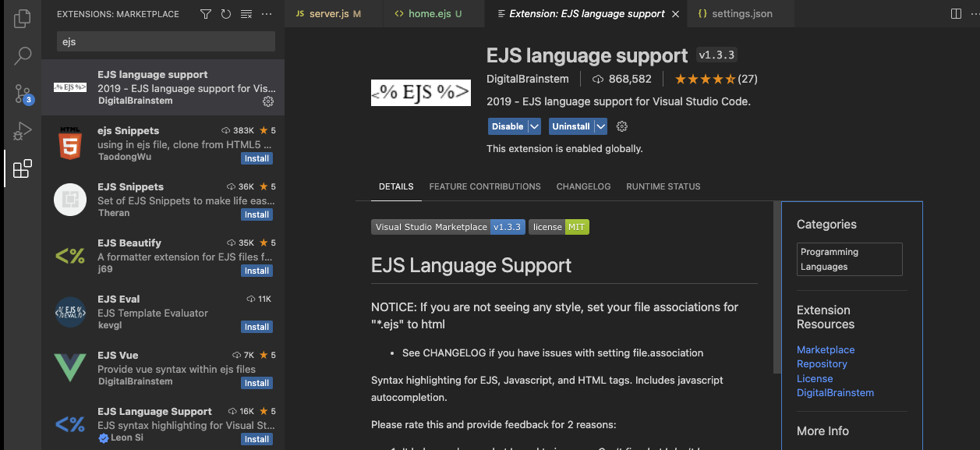The height and width of the screenshot is (450, 980).
Task: Open the Repository resource link
Action: pyautogui.click(x=822, y=364)
